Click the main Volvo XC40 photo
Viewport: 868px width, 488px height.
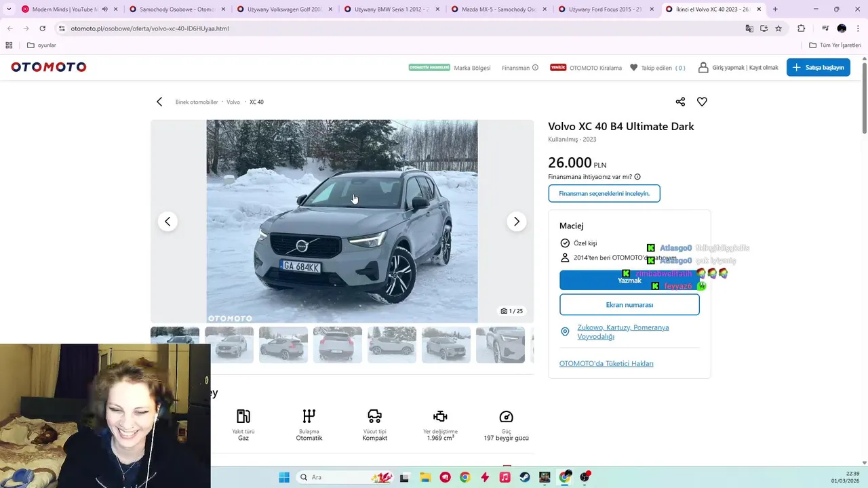pos(342,222)
